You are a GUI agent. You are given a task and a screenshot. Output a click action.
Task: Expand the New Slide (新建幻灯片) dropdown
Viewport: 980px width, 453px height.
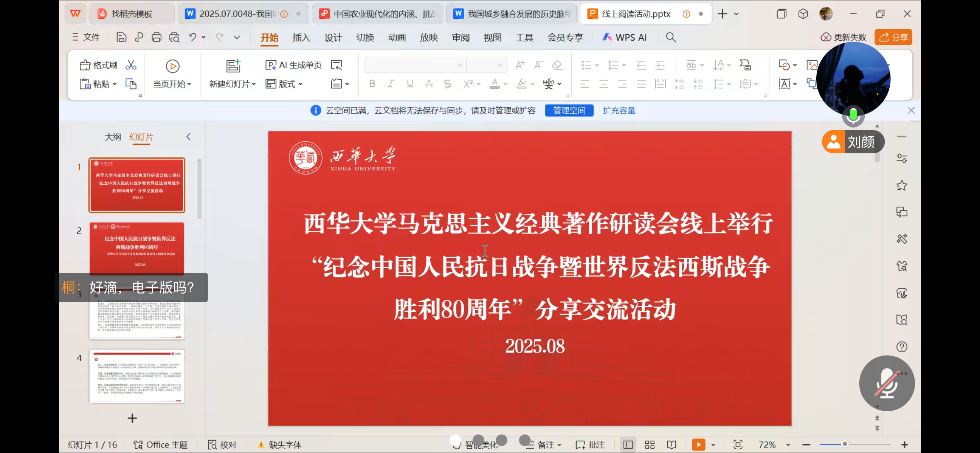(x=254, y=84)
